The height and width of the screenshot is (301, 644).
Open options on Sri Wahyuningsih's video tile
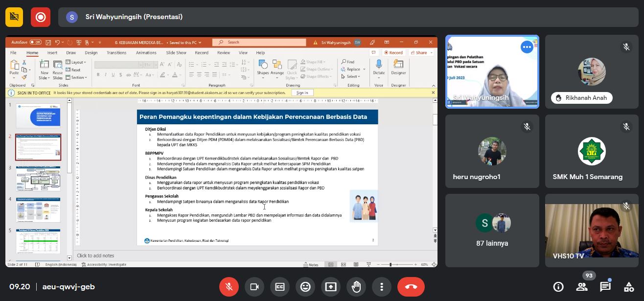(527, 47)
